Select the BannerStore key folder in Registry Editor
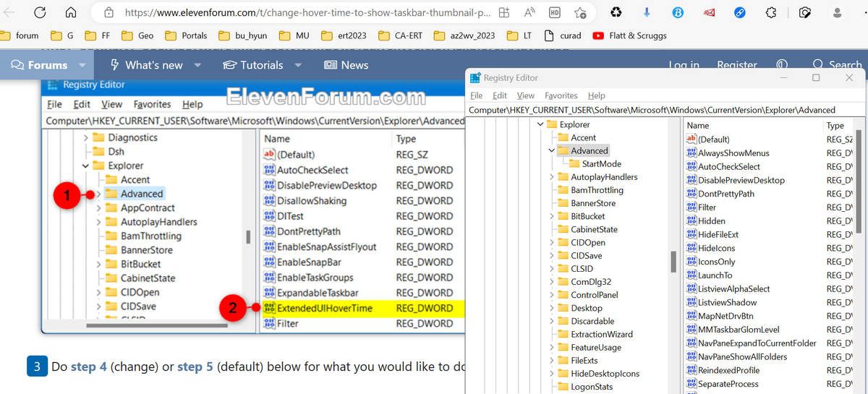868x394 pixels. coord(587,203)
